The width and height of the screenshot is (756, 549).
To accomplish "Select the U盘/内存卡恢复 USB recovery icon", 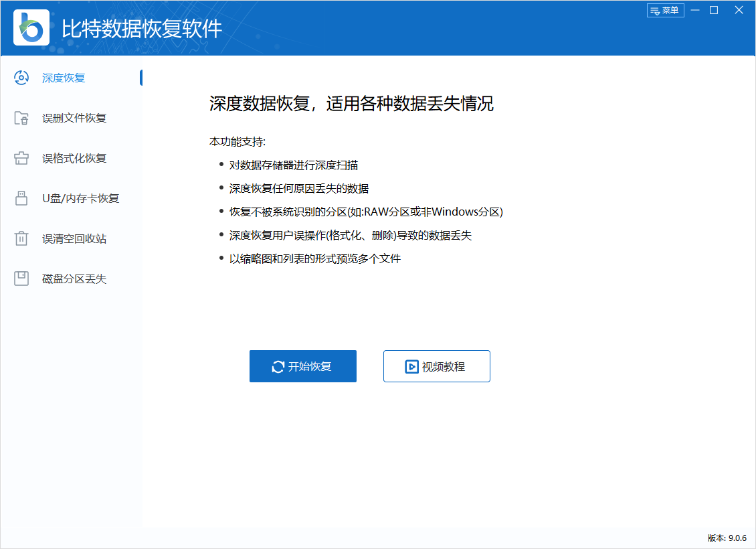I will [x=21, y=198].
